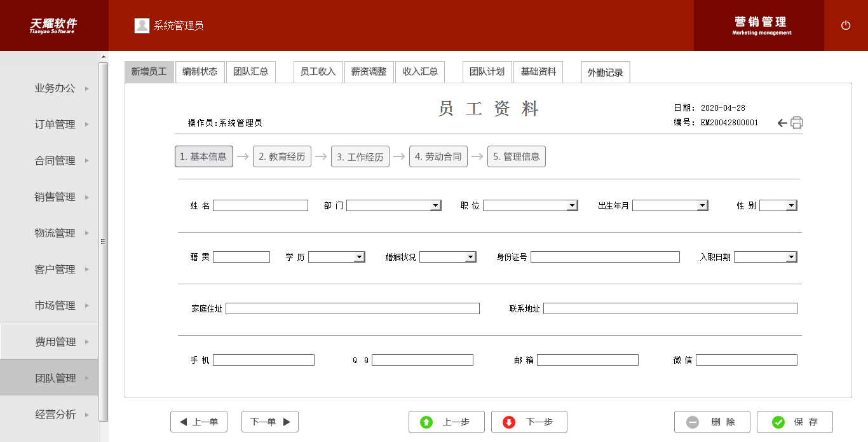Screen dimensions: 868x442
Task: Go to step 5. 管理信息
Action: (x=517, y=156)
